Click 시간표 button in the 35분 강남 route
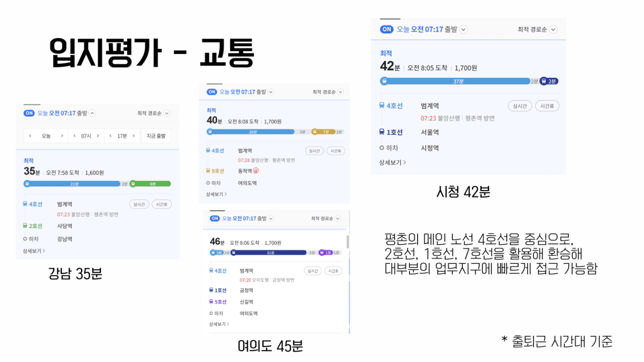 point(162,204)
